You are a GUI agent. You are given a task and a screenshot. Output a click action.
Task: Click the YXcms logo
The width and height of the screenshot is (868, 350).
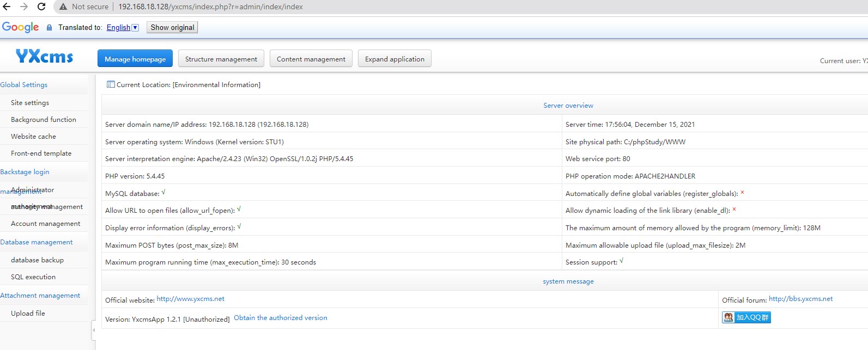pos(44,57)
